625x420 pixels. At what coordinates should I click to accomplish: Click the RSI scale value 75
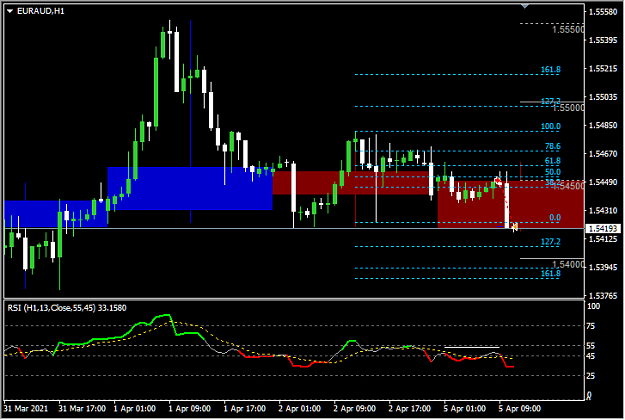pos(591,326)
